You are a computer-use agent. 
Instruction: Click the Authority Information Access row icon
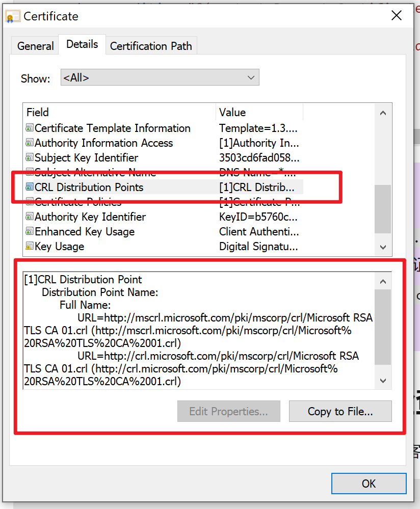pos(30,143)
